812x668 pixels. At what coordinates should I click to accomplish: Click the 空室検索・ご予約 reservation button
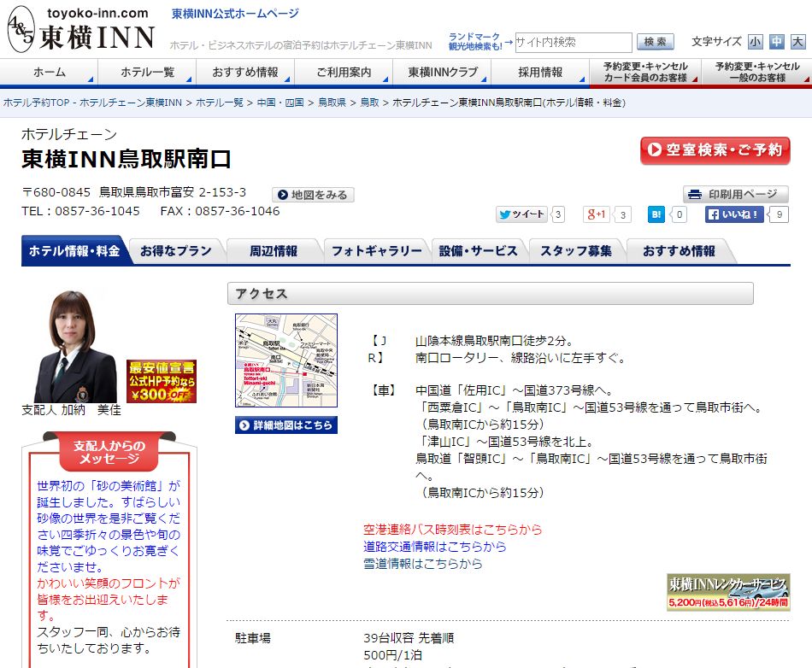pos(715,150)
